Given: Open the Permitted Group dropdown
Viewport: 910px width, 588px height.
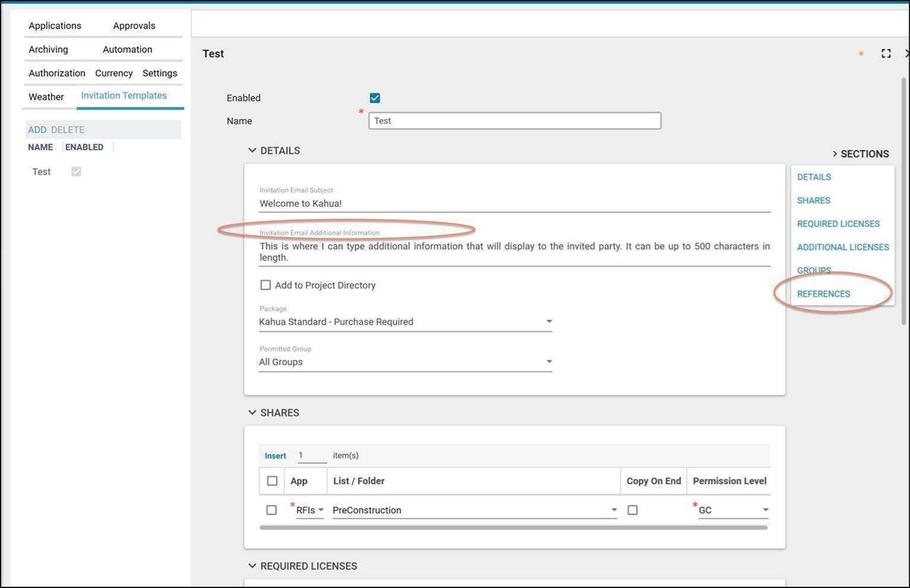Looking at the screenshot, I should [x=549, y=362].
